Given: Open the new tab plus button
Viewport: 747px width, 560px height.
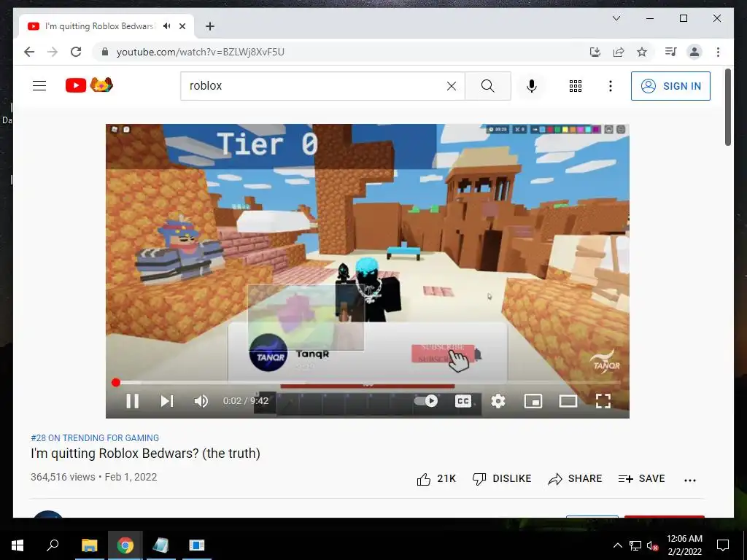Looking at the screenshot, I should click(210, 26).
